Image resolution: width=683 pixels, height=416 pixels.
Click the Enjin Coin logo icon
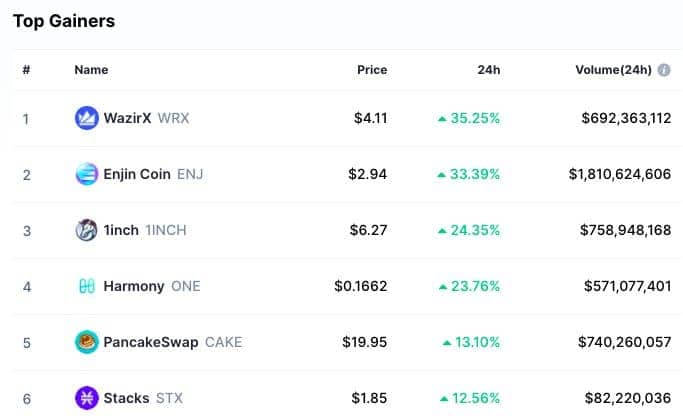[x=87, y=174]
